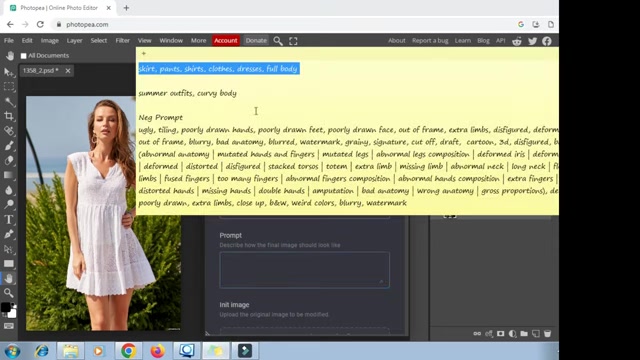Click inside the Prompt text box

click(304, 270)
